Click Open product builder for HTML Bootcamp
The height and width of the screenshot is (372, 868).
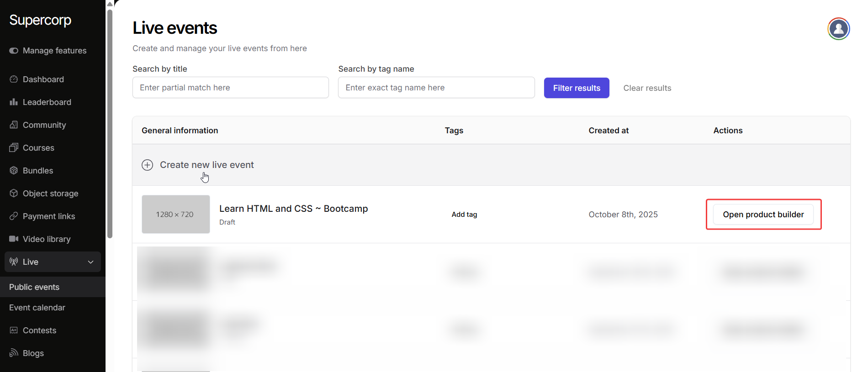(763, 215)
